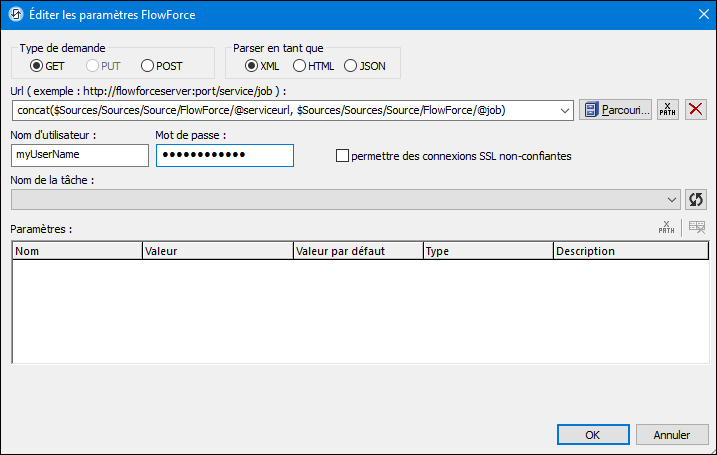The height and width of the screenshot is (455, 717).
Task: Cancel with the Annuler button
Action: [x=671, y=435]
